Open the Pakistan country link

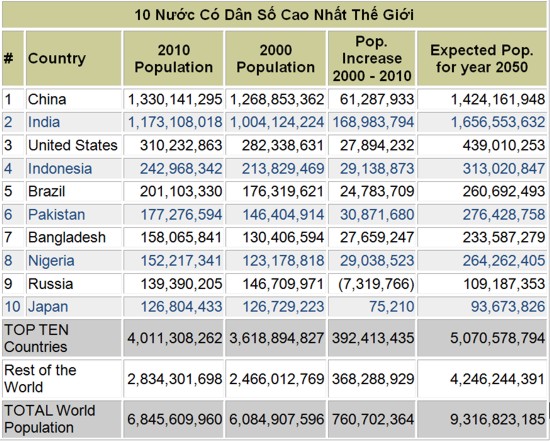tap(56, 214)
